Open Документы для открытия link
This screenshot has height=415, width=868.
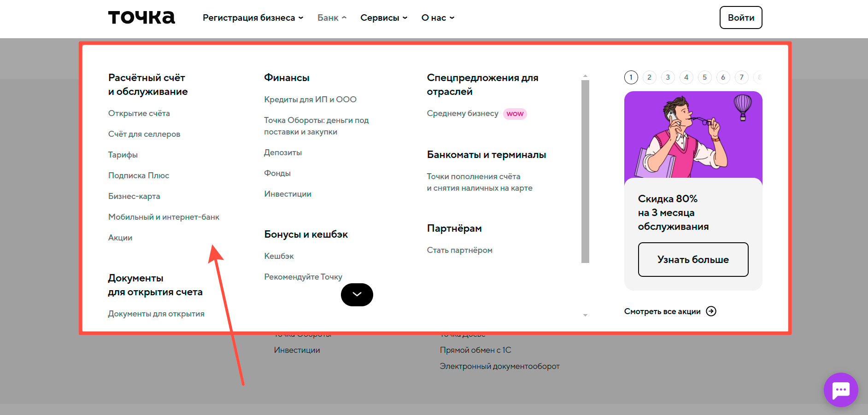(x=156, y=314)
